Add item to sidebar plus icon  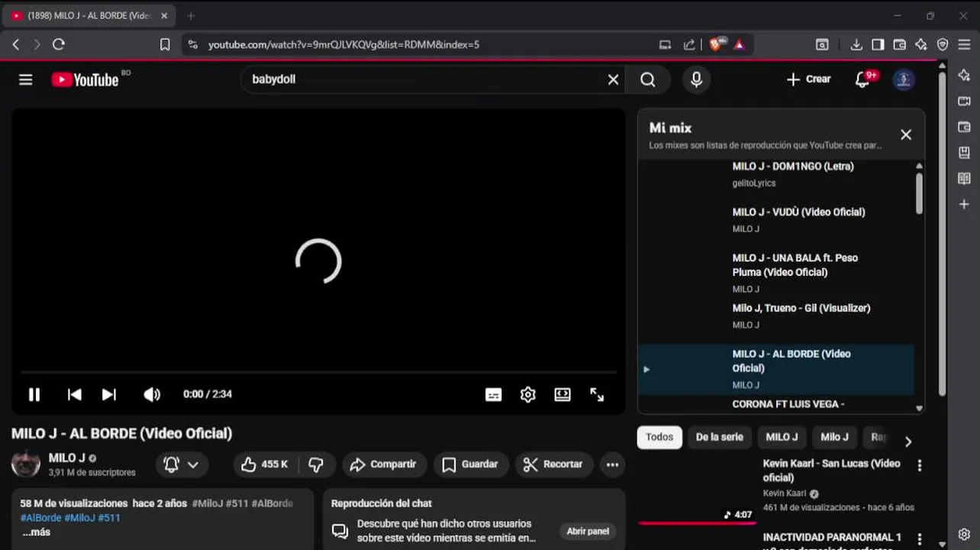tap(964, 205)
